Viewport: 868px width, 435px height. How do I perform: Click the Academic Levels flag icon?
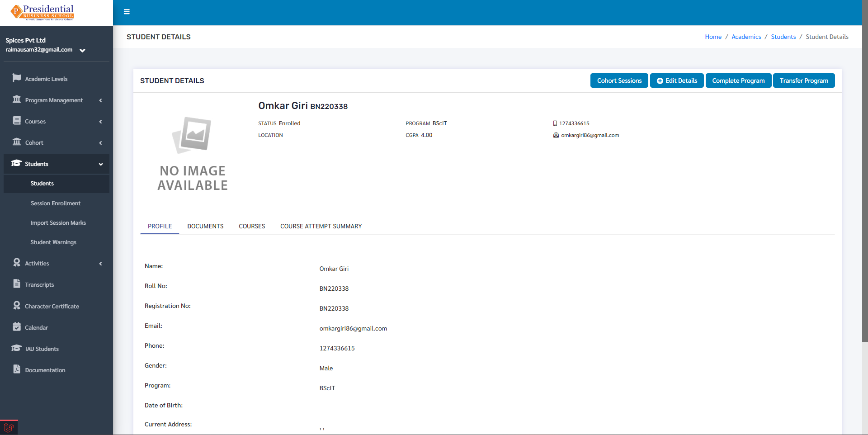[17, 78]
